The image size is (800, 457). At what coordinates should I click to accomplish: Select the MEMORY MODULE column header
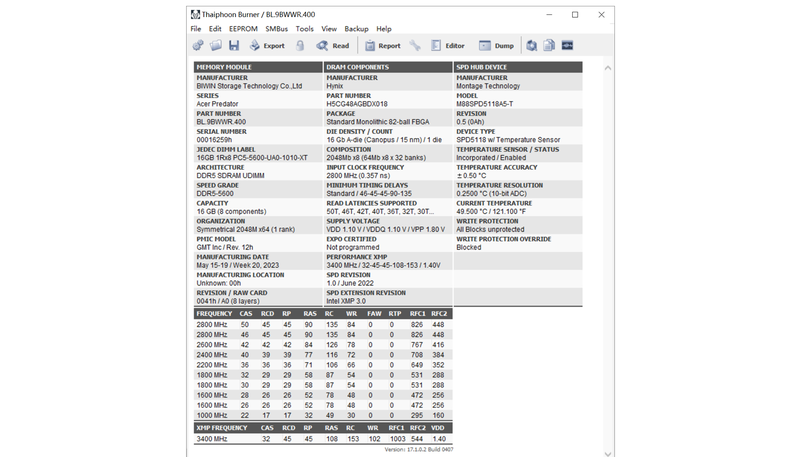258,67
